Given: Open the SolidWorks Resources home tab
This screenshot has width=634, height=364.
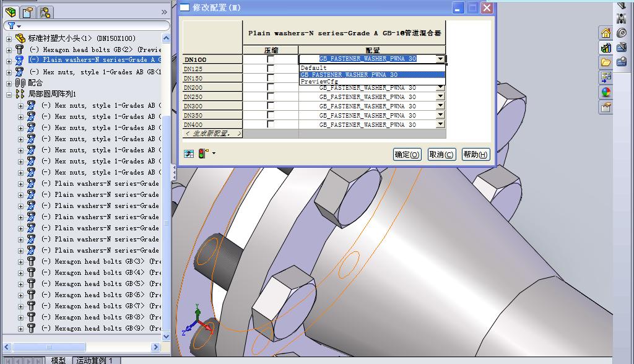Looking at the screenshot, I should pyautogui.click(x=606, y=33).
